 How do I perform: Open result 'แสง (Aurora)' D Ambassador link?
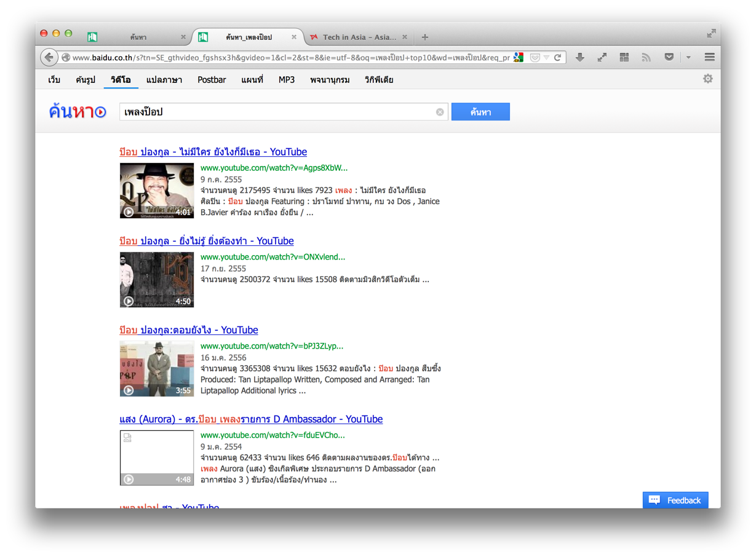coord(251,419)
